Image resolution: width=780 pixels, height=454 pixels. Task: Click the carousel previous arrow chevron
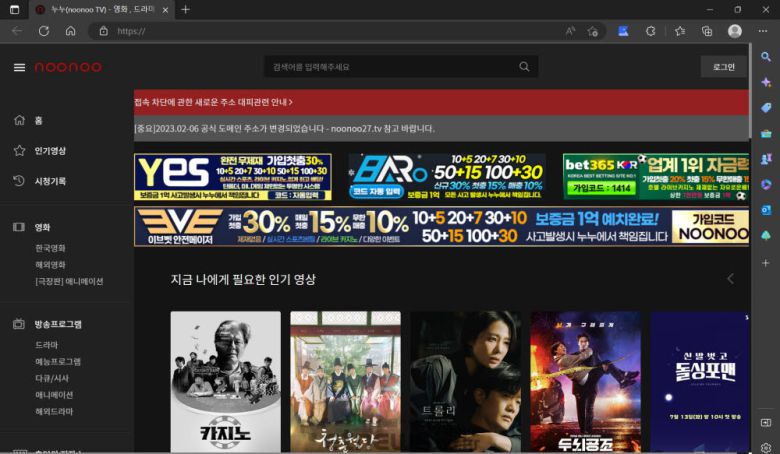click(730, 279)
